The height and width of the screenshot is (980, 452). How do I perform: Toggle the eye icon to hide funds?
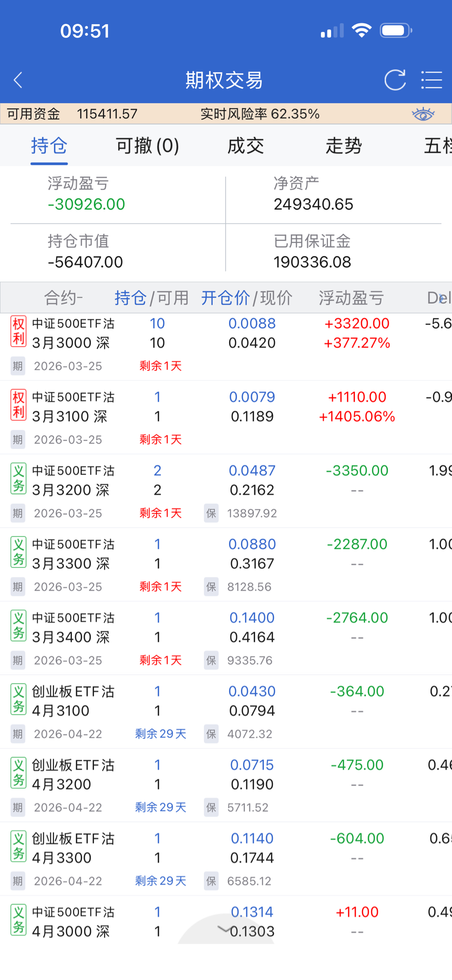(x=423, y=114)
